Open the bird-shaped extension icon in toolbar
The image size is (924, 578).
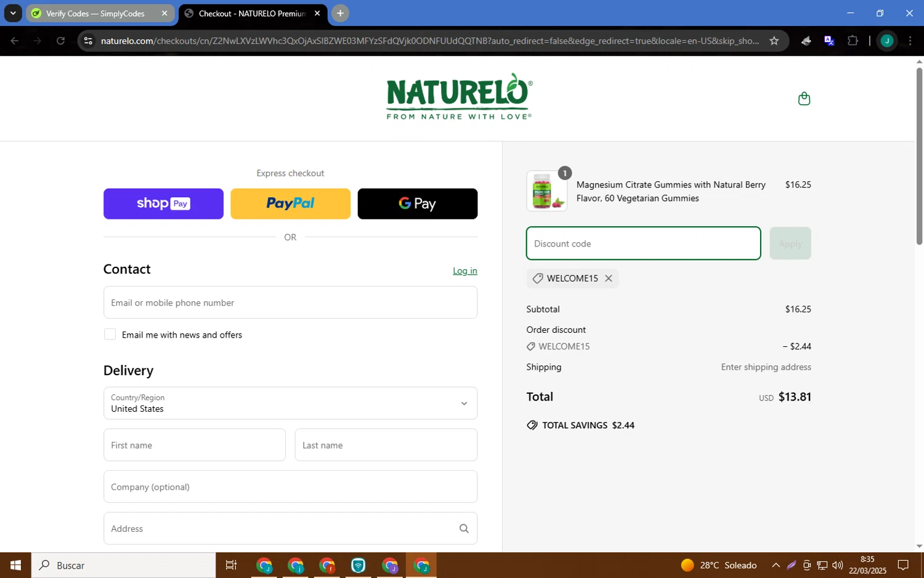coord(806,41)
